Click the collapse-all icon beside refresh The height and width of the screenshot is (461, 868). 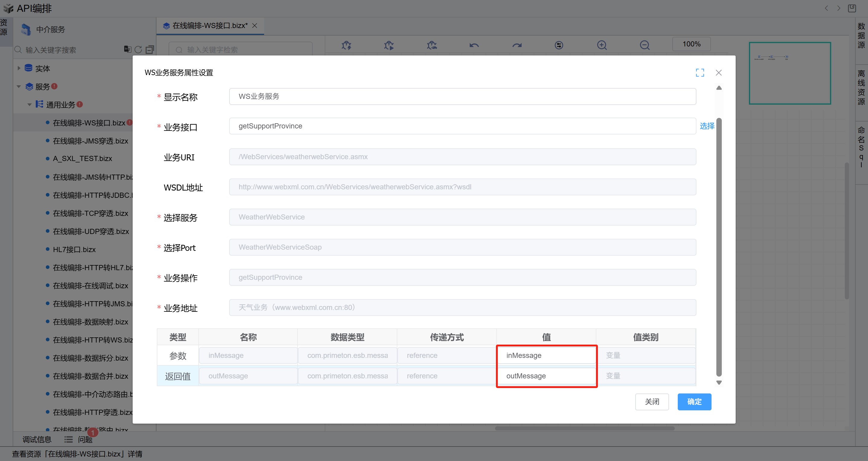coord(150,50)
